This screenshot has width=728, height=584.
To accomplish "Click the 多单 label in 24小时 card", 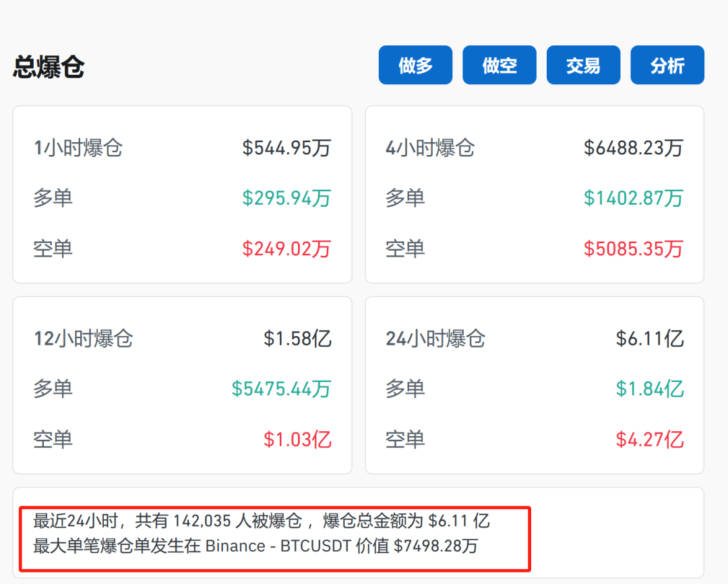I will [x=405, y=389].
